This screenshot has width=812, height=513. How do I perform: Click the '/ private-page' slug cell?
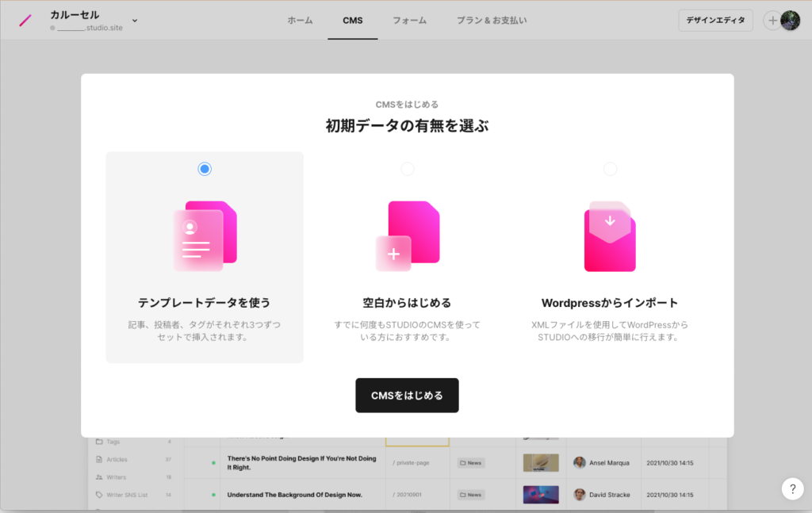[x=412, y=463]
